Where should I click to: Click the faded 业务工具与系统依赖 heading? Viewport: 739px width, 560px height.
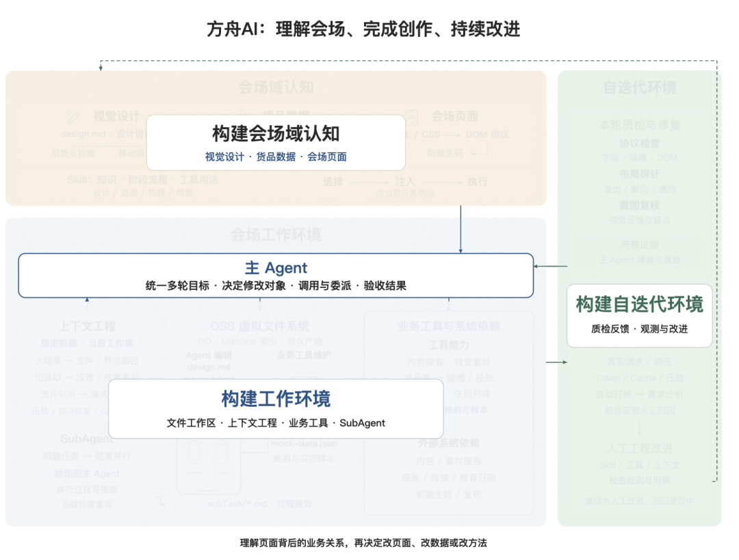pos(449,326)
